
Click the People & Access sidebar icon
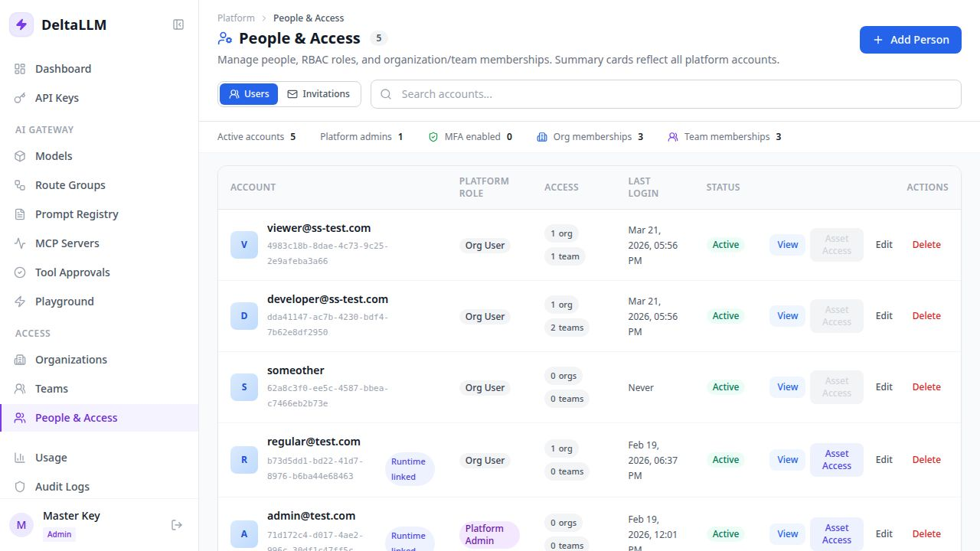point(20,418)
